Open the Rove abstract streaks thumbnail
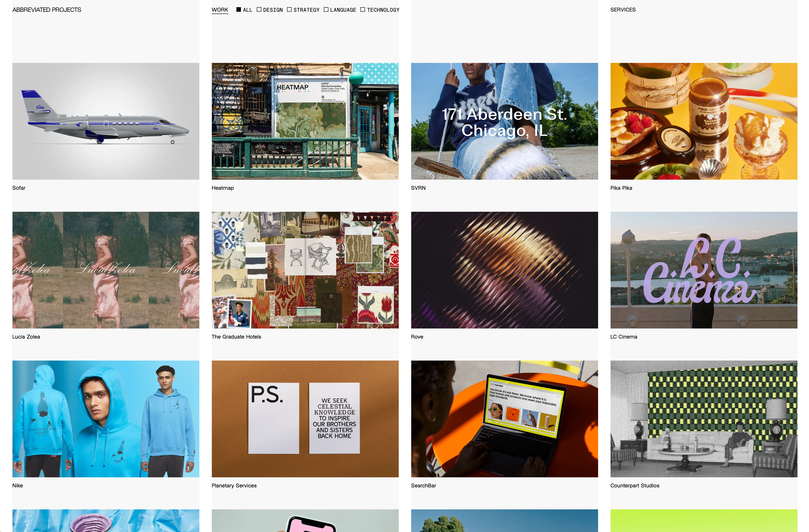The height and width of the screenshot is (532, 809). [504, 270]
